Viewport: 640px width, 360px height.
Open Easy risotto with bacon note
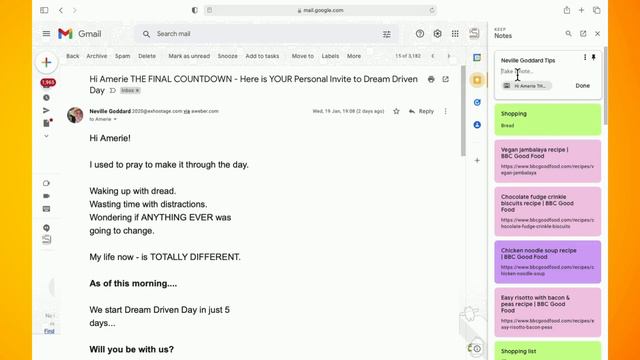pos(548,312)
